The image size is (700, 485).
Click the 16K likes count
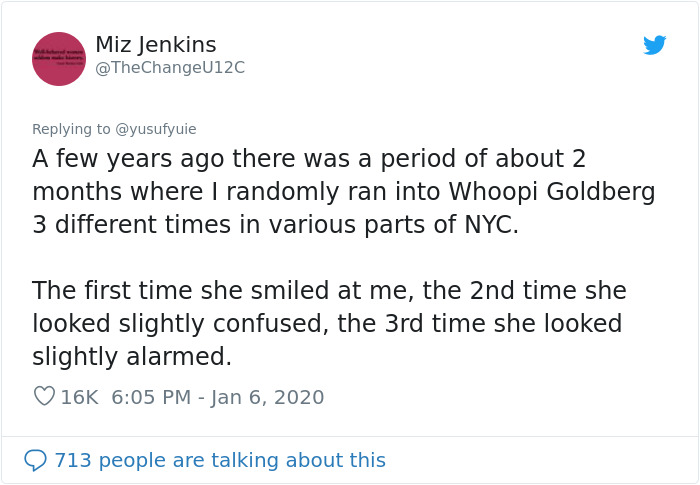[79, 397]
